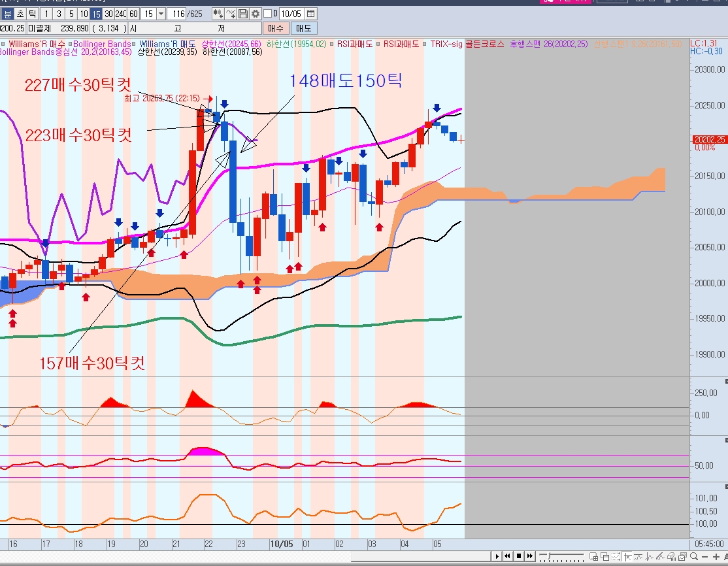This screenshot has height=566, width=728.
Task: Click the overlapping windows icon
Action: pos(605,556)
